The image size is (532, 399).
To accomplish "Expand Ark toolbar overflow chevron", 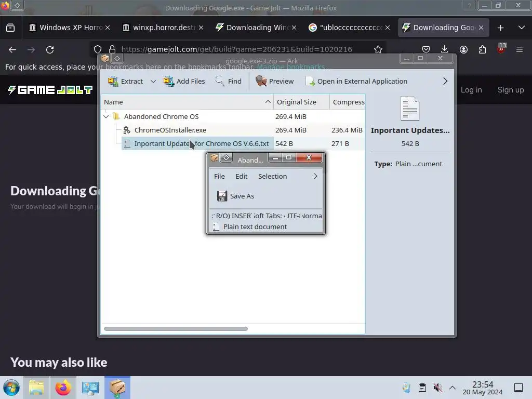I will coord(445,82).
